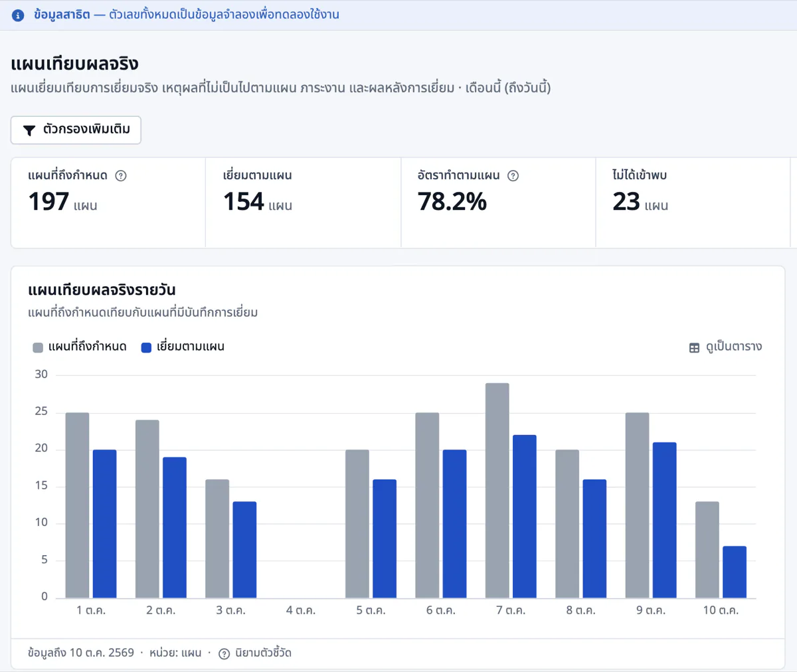This screenshot has width=797, height=672.
Task: Click the ไม่ได้เข้าพบ card title
Action: [x=640, y=176]
